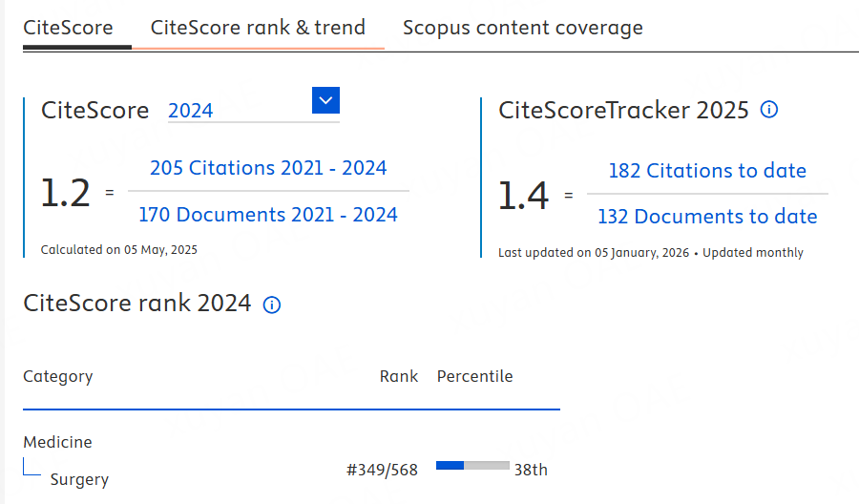View 182 Citations to date link
Image resolution: width=859 pixels, height=504 pixels.
coord(707,171)
